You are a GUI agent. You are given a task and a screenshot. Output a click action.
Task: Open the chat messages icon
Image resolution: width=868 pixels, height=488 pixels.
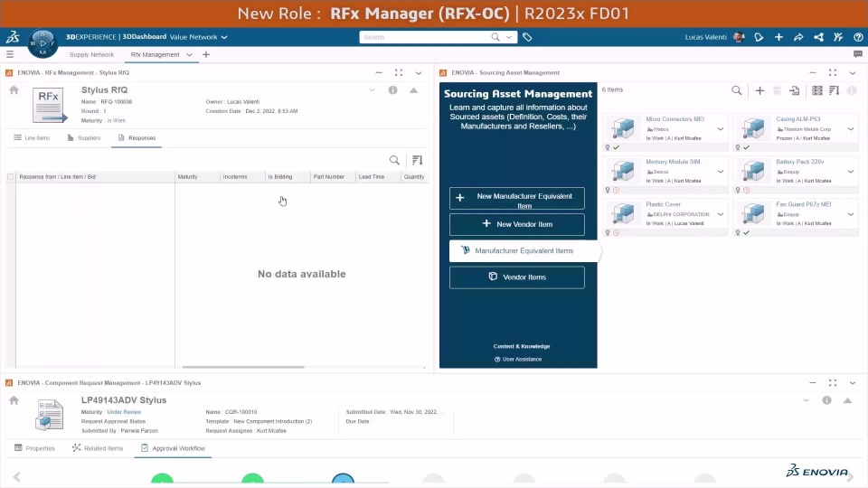click(857, 54)
